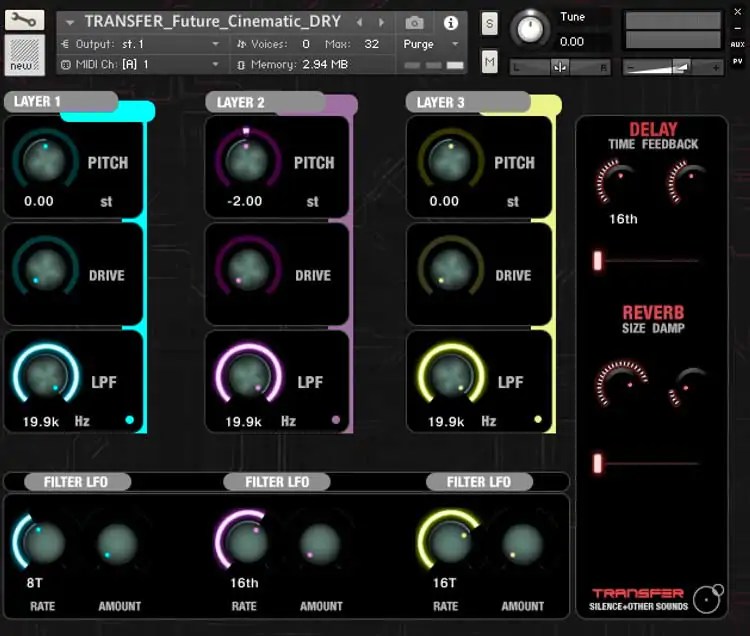Image resolution: width=750 pixels, height=636 pixels.
Task: Click Layer 1 Drive knob
Action: point(45,270)
